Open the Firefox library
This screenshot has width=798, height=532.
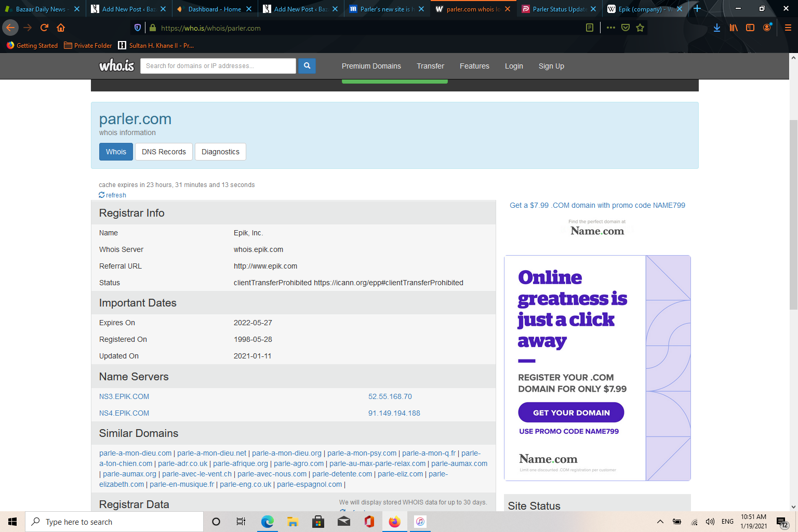click(x=734, y=28)
